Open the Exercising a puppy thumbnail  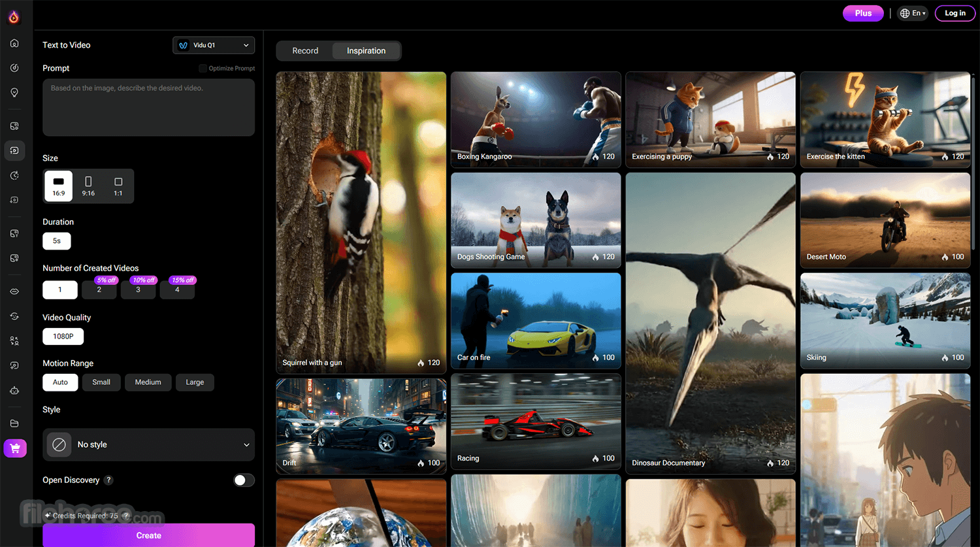tap(711, 119)
